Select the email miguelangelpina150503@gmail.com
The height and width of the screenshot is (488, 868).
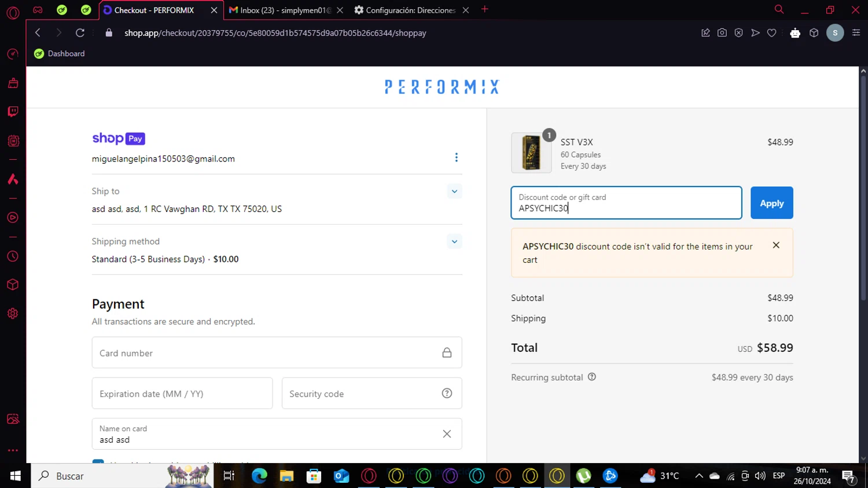pyautogui.click(x=163, y=159)
